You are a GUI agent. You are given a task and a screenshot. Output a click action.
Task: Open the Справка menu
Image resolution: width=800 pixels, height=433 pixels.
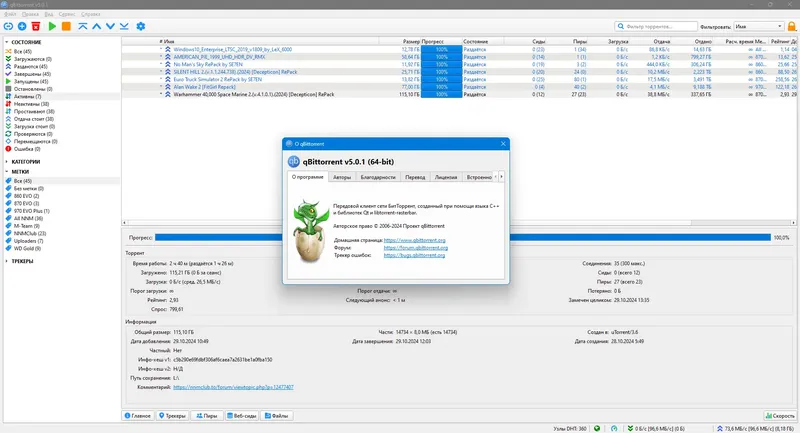click(90, 14)
